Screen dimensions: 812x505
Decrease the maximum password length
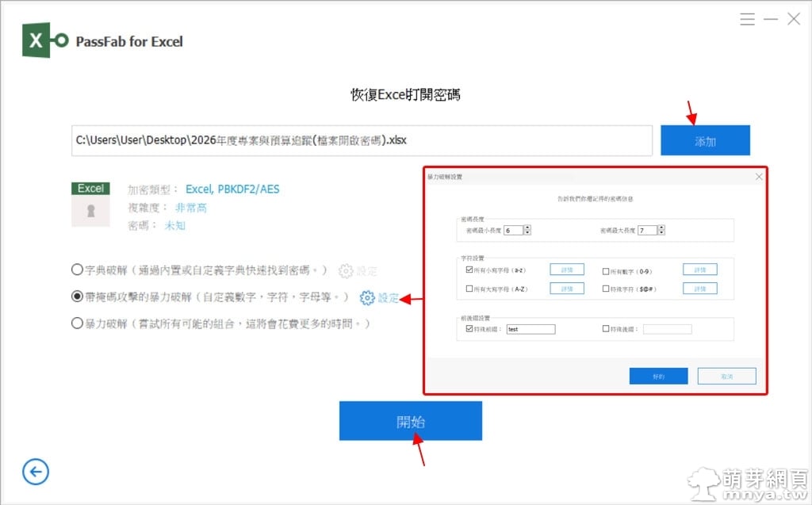[x=661, y=232]
